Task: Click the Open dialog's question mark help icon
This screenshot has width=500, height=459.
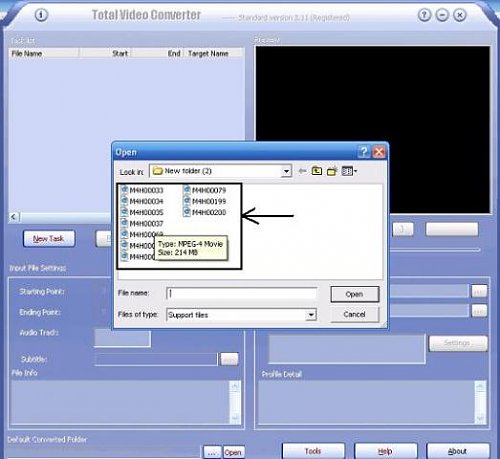Action: 364,152
